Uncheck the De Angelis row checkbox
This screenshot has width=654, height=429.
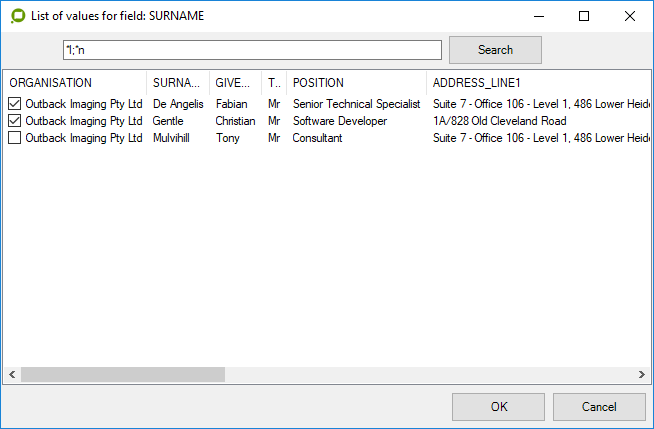(x=15, y=104)
